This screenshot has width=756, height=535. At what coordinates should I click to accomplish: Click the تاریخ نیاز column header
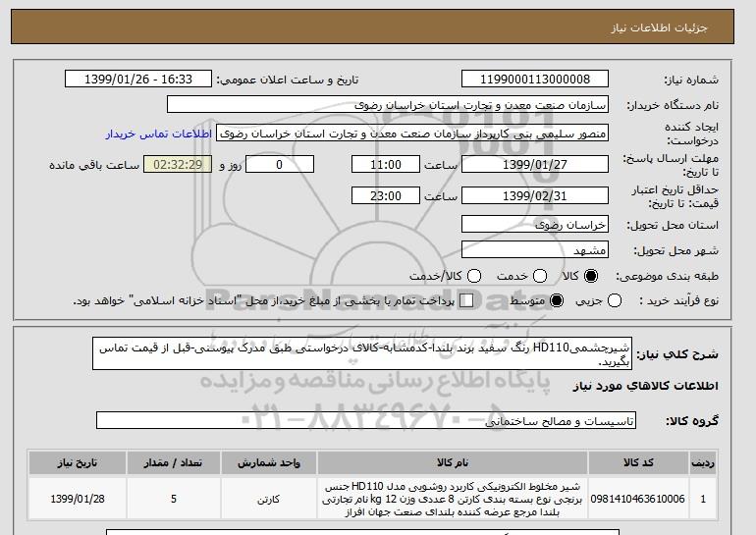click(78, 462)
